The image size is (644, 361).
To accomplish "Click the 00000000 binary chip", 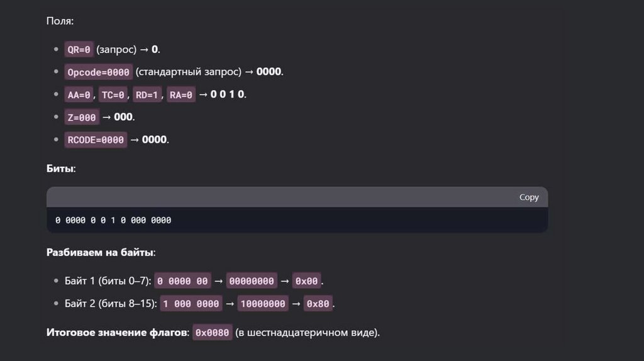I will click(x=252, y=281).
